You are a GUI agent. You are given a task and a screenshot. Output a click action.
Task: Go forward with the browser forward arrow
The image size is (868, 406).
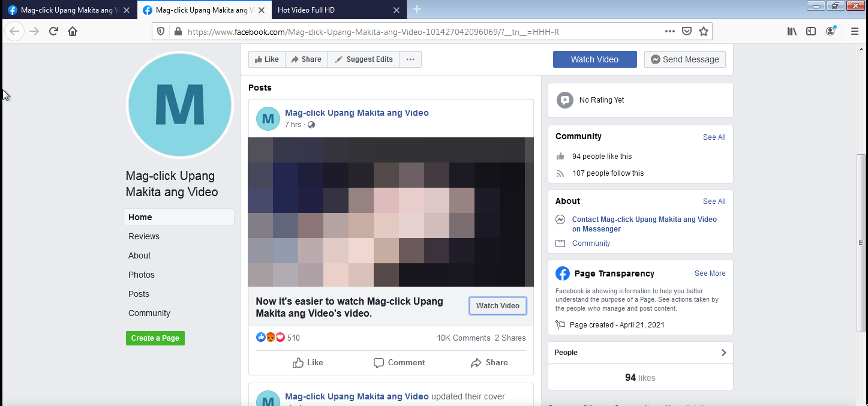(x=34, y=31)
